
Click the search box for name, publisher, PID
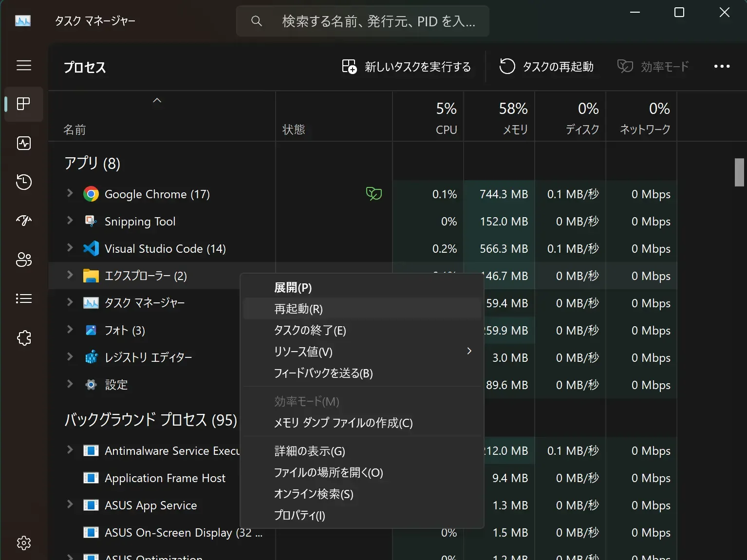(363, 21)
